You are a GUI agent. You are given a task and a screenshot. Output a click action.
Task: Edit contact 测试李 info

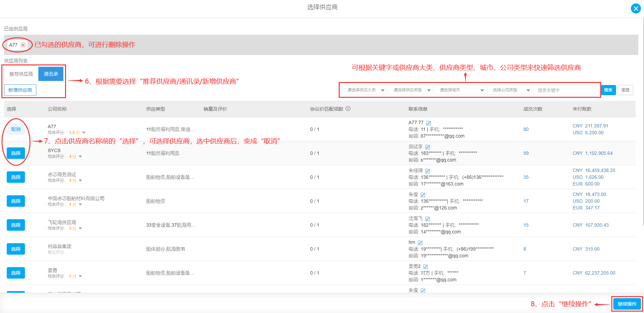pyautogui.click(x=428, y=147)
